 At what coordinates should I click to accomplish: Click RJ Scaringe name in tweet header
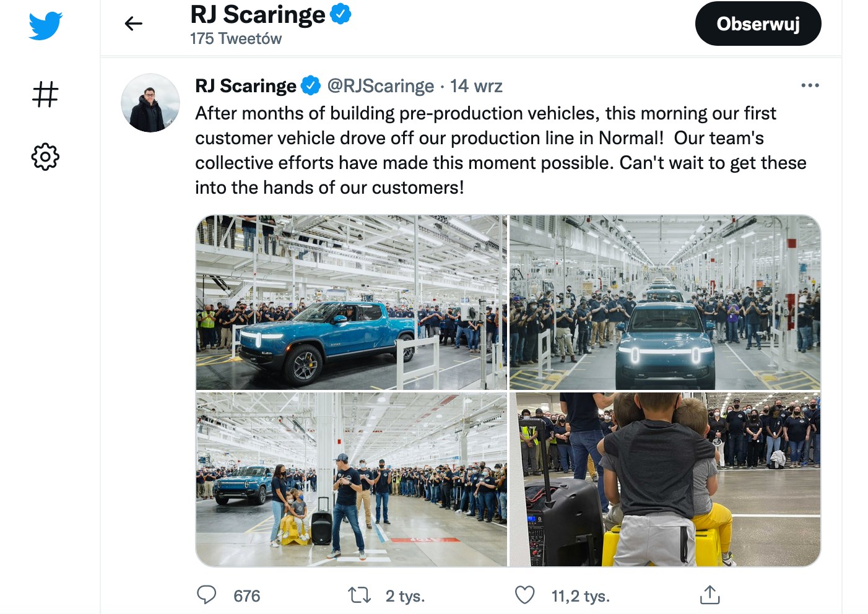pyautogui.click(x=246, y=86)
